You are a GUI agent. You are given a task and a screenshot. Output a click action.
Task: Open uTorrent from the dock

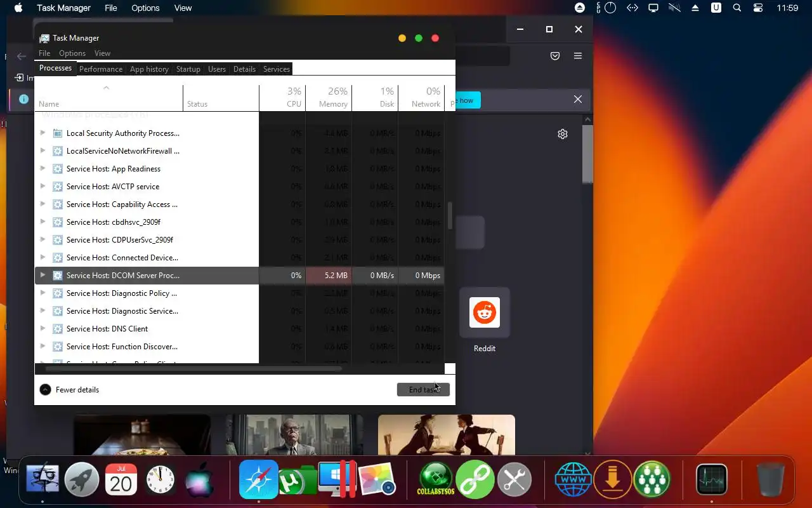point(298,479)
